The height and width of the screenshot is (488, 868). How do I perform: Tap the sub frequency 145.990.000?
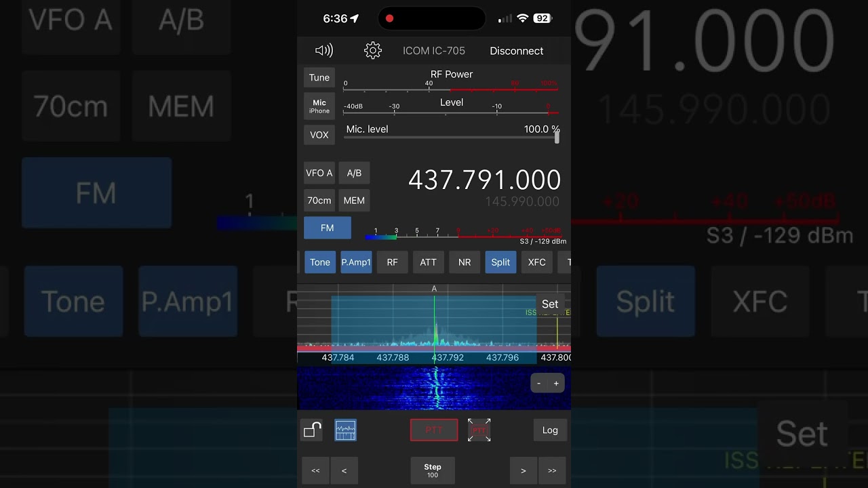coord(522,201)
